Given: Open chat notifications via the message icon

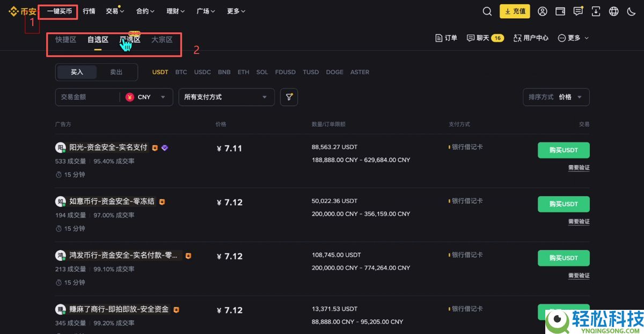Looking at the screenshot, I should tap(577, 11).
